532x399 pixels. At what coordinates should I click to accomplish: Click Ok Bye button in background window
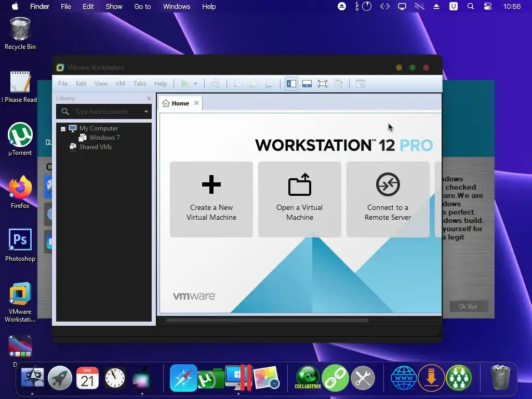tap(468, 307)
